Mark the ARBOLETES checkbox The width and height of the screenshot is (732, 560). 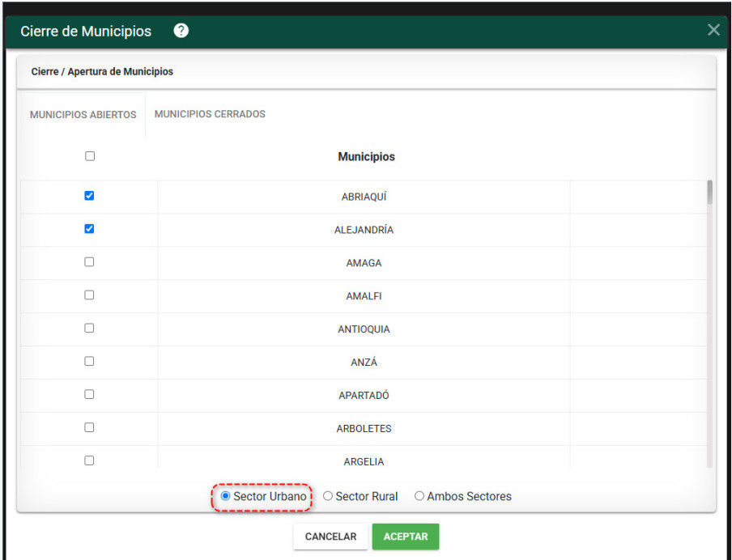coord(89,427)
